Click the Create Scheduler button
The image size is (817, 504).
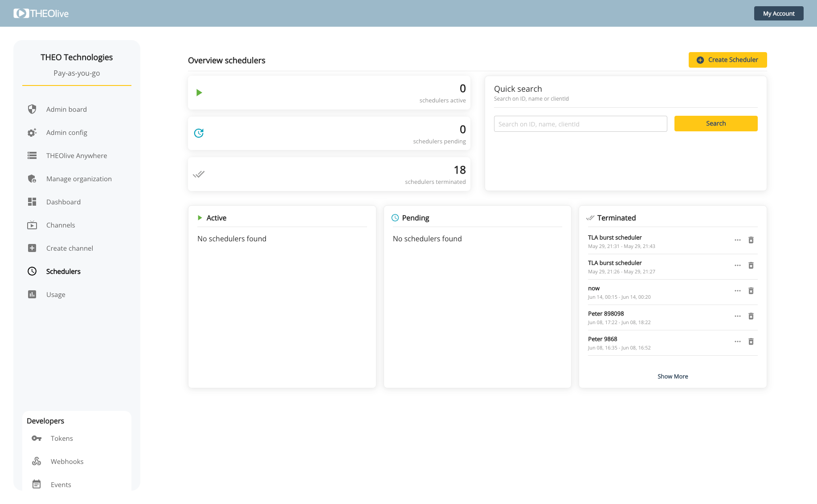(727, 60)
